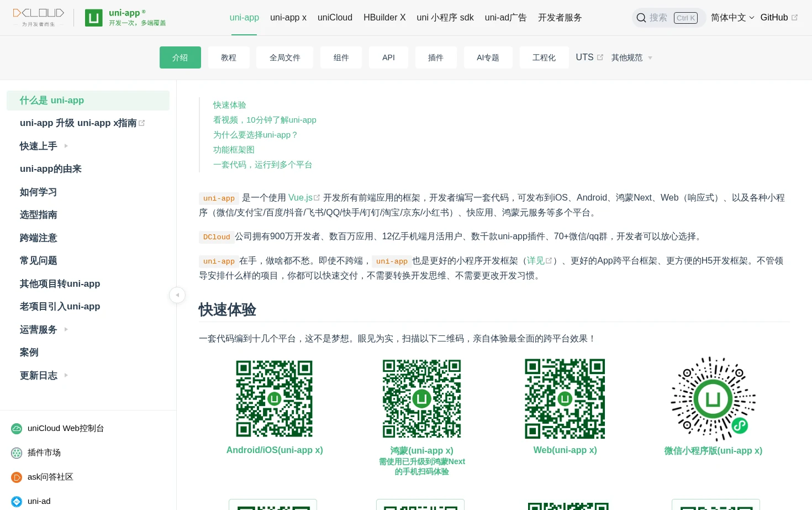
Task: Select the 介绍 tab
Action: (x=180, y=57)
